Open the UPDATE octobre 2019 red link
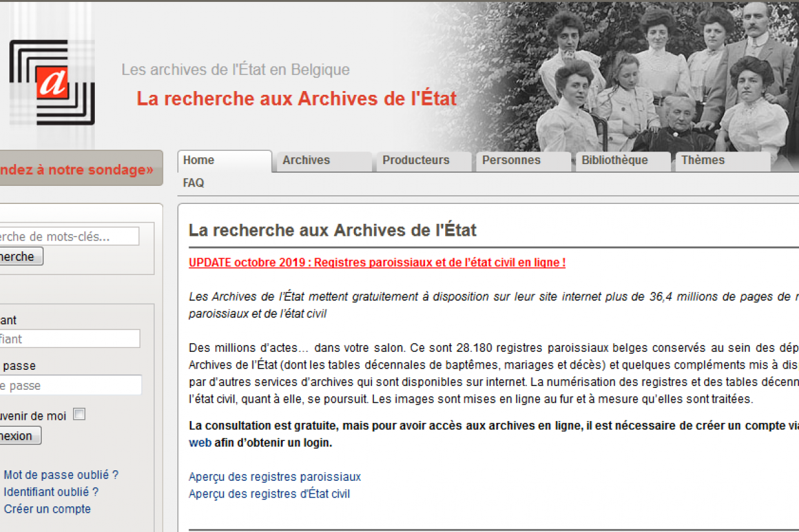This screenshot has height=532, width=799. 377,263
